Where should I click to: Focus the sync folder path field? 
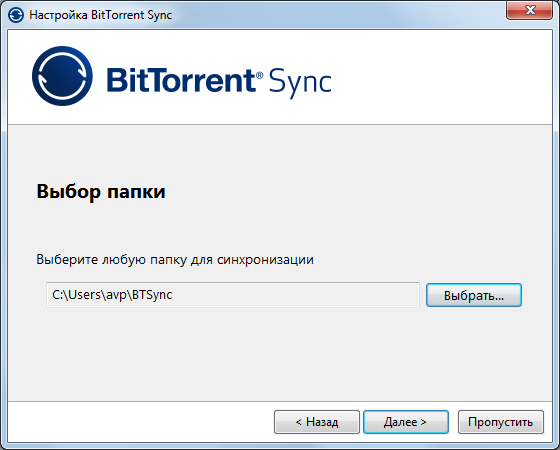click(x=233, y=295)
